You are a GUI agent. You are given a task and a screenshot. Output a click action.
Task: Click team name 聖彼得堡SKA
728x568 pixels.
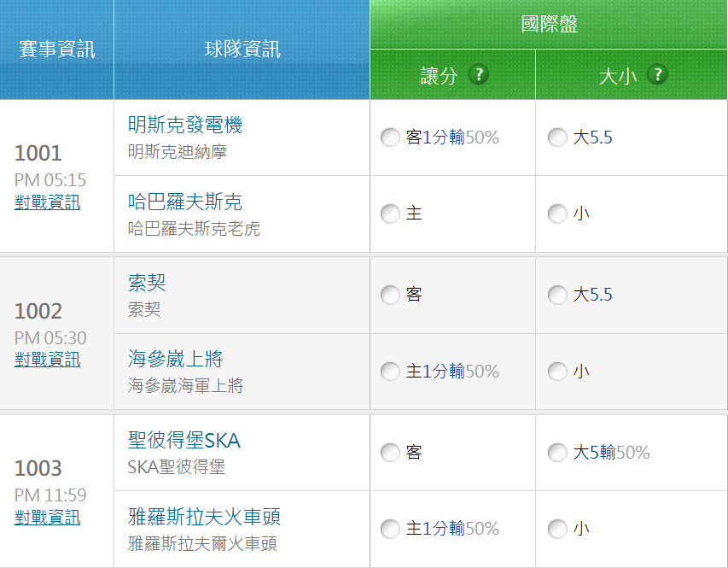click(184, 441)
